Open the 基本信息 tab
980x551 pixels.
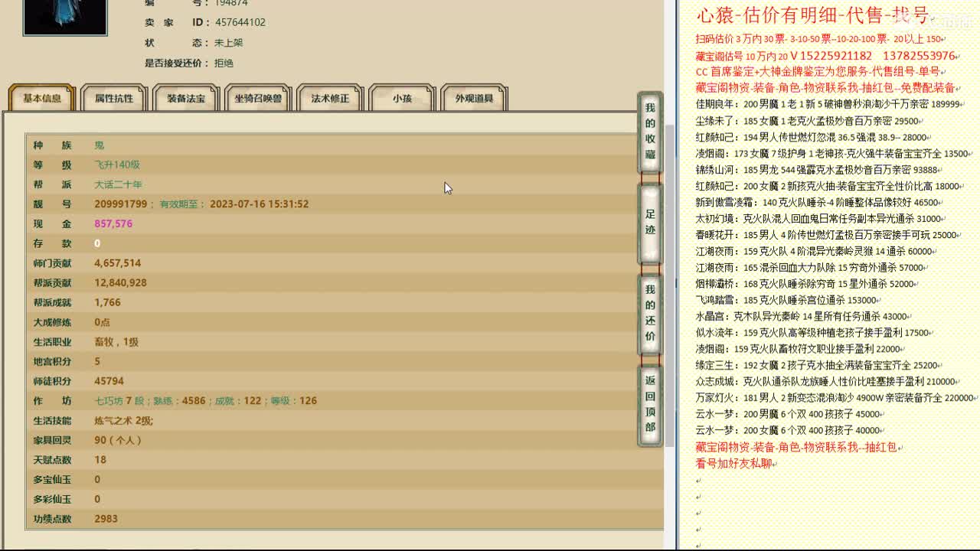click(x=42, y=98)
